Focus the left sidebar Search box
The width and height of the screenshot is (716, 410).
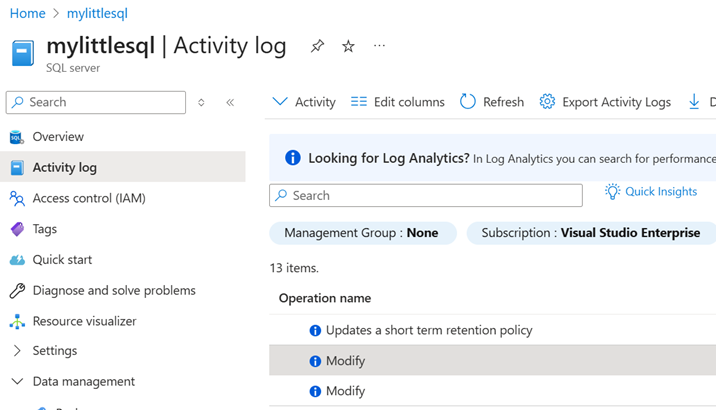tap(96, 102)
